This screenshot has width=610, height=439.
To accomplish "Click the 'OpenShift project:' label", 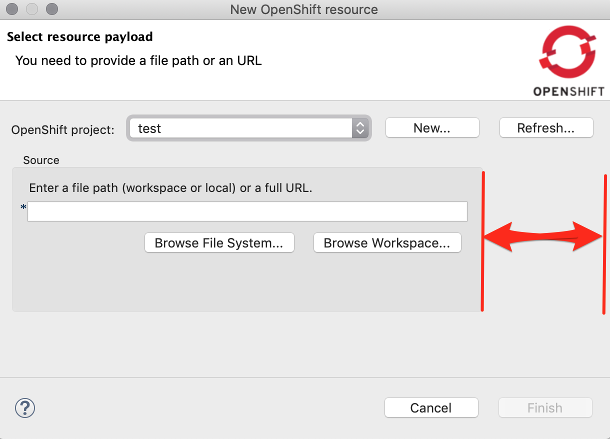I will (x=63, y=129).
